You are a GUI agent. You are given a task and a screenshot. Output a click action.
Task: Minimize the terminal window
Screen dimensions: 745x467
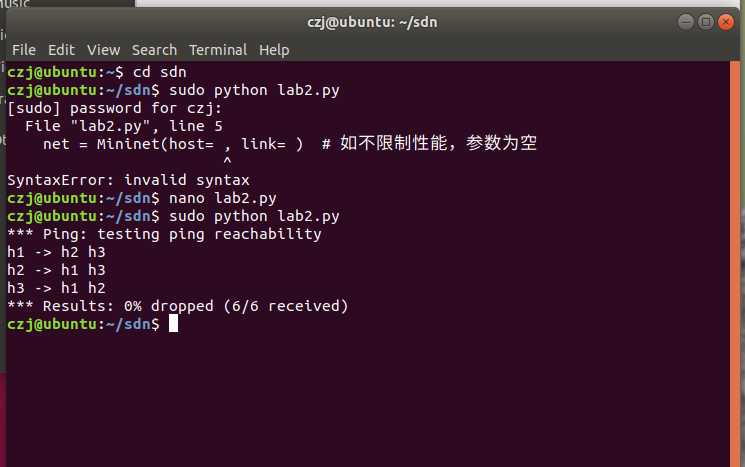coord(686,22)
